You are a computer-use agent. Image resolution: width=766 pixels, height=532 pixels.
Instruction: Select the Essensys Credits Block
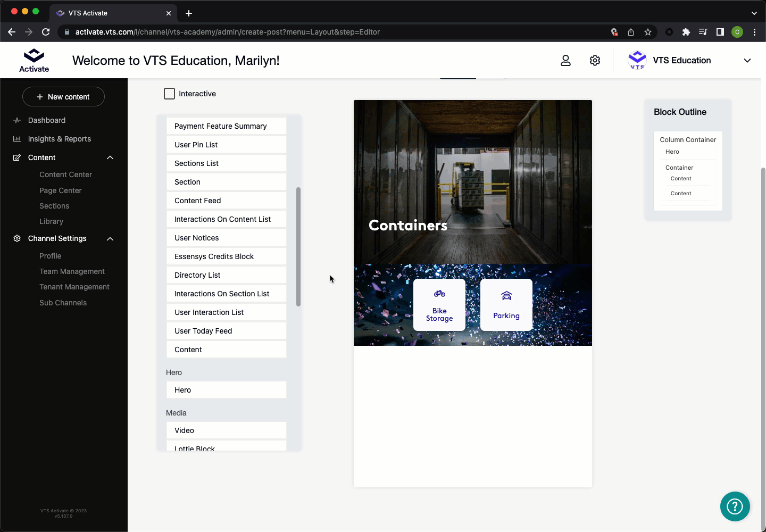tap(227, 256)
